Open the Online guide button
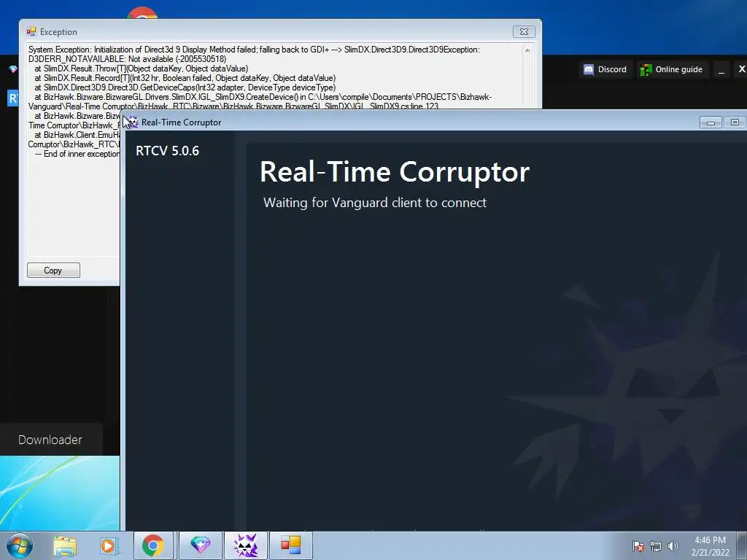The height and width of the screenshot is (560, 747). [671, 69]
